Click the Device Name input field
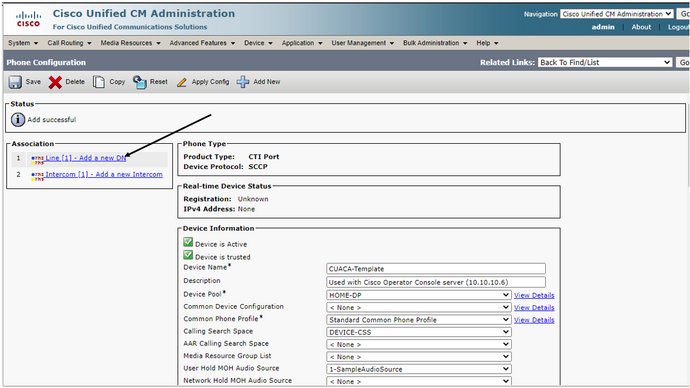 coord(436,269)
